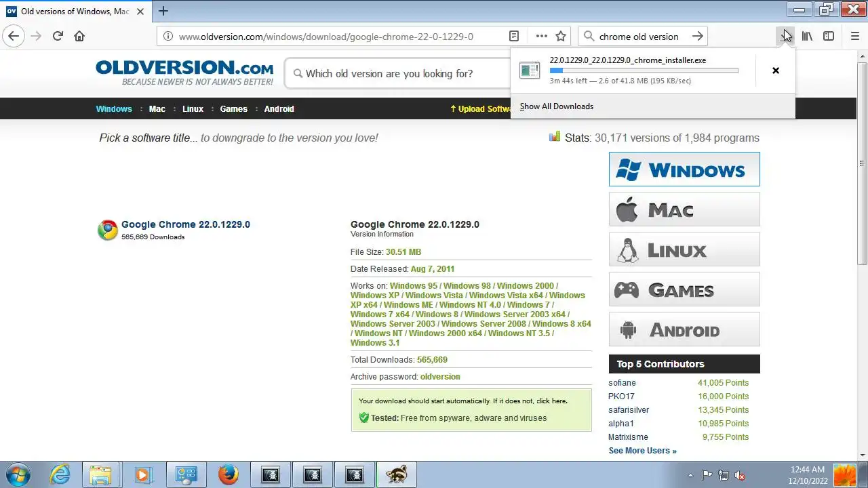868x488 pixels.
Task: Select the Mac navigation tab
Action: [157, 108]
